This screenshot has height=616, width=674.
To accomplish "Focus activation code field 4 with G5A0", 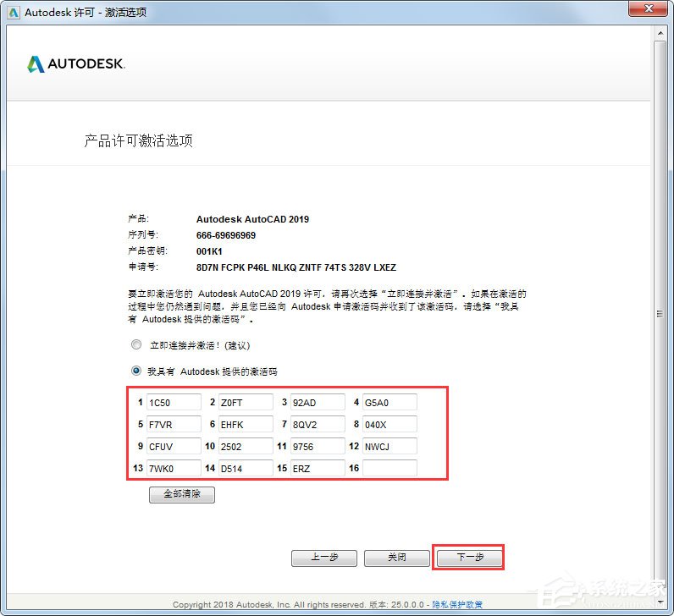I will pos(389,403).
